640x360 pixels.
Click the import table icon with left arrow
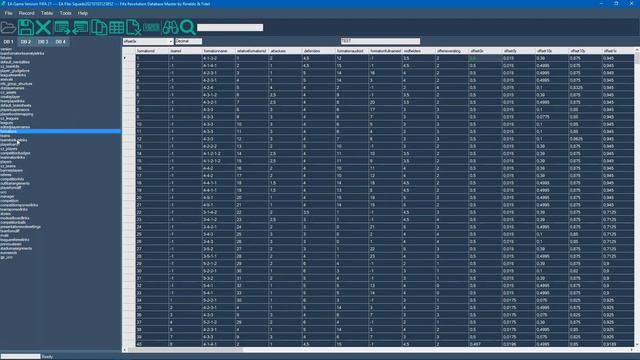point(80,27)
